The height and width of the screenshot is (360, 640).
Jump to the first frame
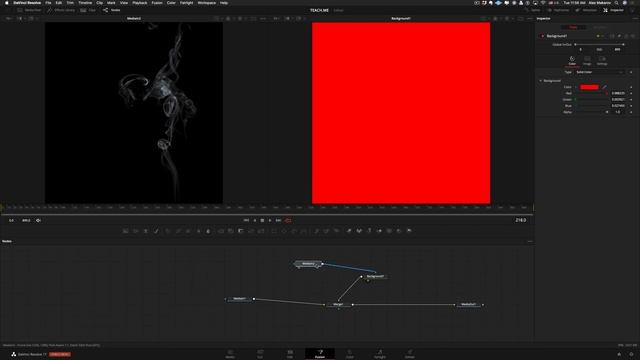coord(246,220)
